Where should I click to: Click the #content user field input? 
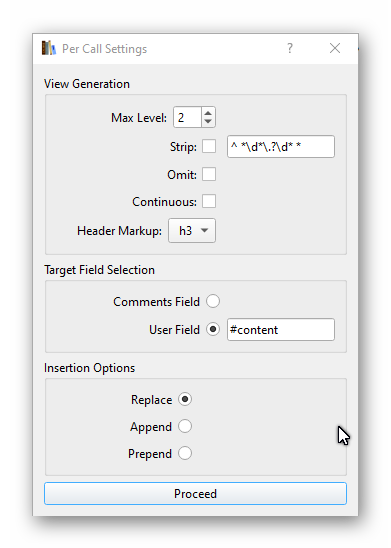click(281, 330)
